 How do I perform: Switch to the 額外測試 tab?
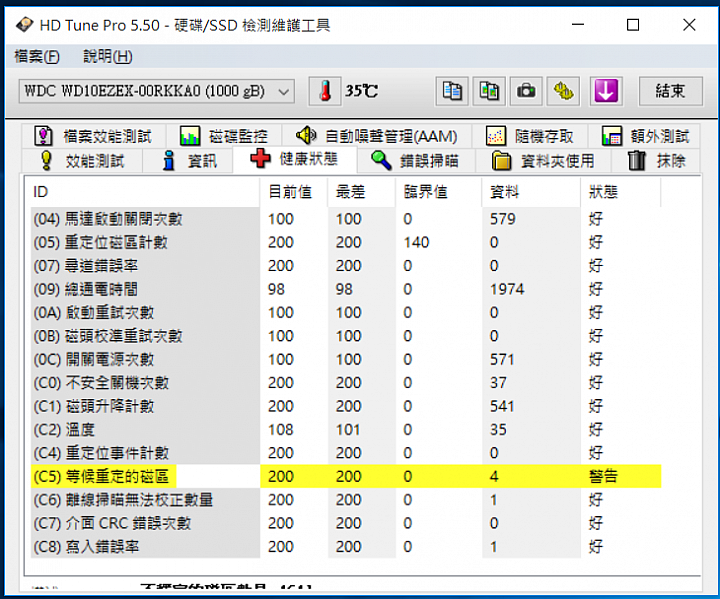[x=645, y=136]
